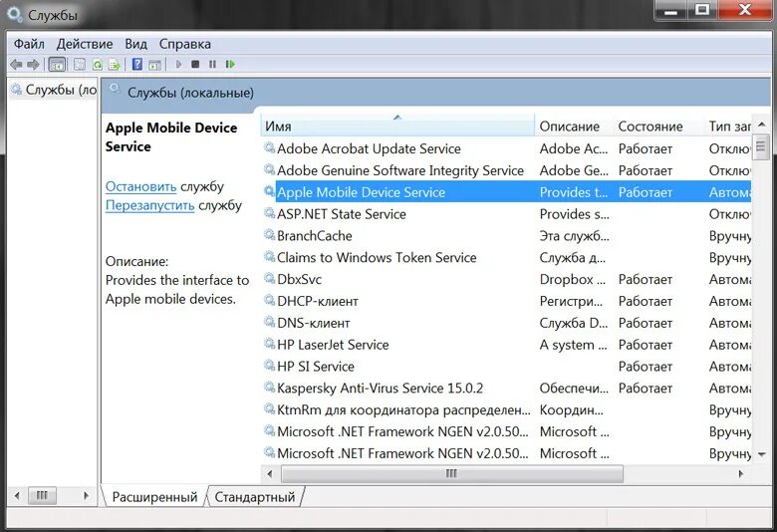Screen dimensions: 777x532
Task: Click the Export list toolbar icon
Action: click(x=115, y=65)
